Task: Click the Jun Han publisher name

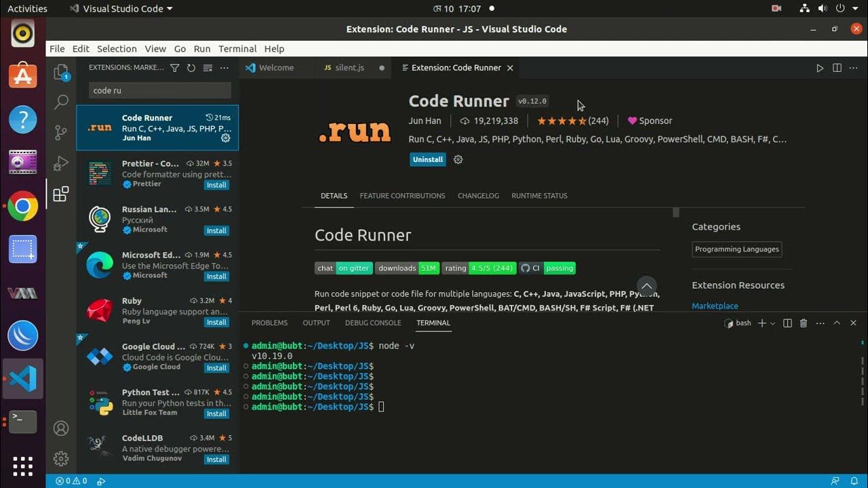Action: coord(425,121)
